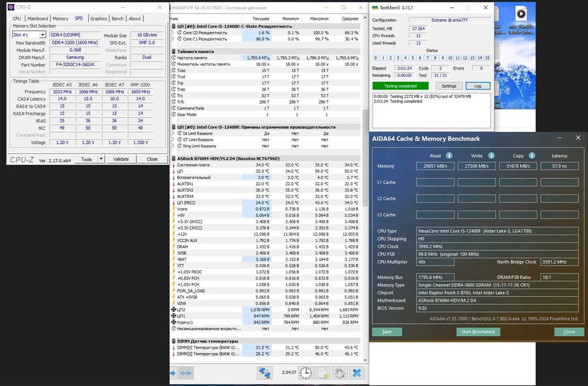Click the double blue arrows collapse icon in HWiNFO
588x386 pixels.
[x=186, y=373]
